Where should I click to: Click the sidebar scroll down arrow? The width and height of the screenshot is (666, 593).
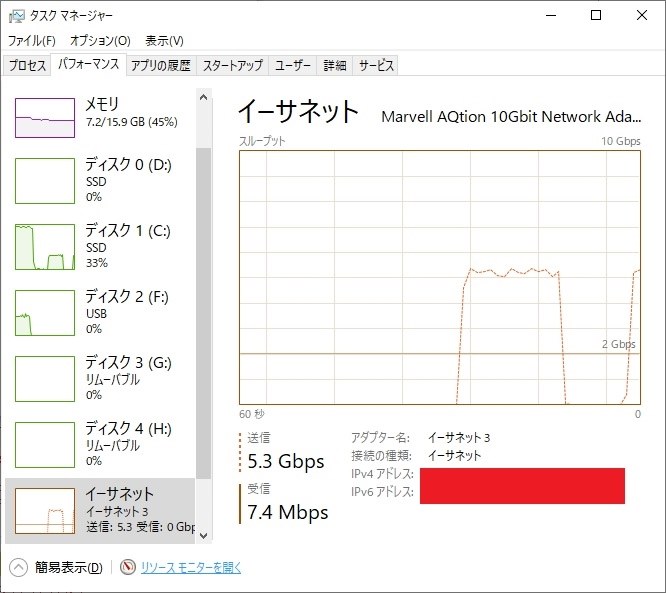(x=203, y=536)
